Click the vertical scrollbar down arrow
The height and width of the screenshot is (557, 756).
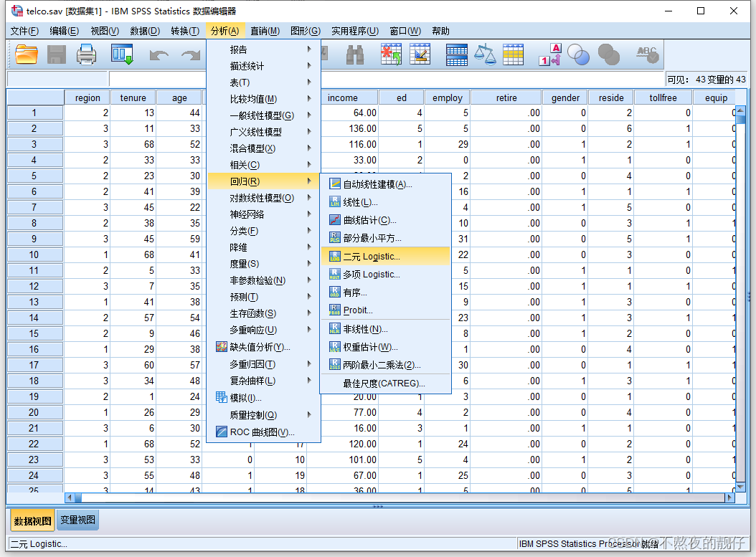click(x=741, y=486)
